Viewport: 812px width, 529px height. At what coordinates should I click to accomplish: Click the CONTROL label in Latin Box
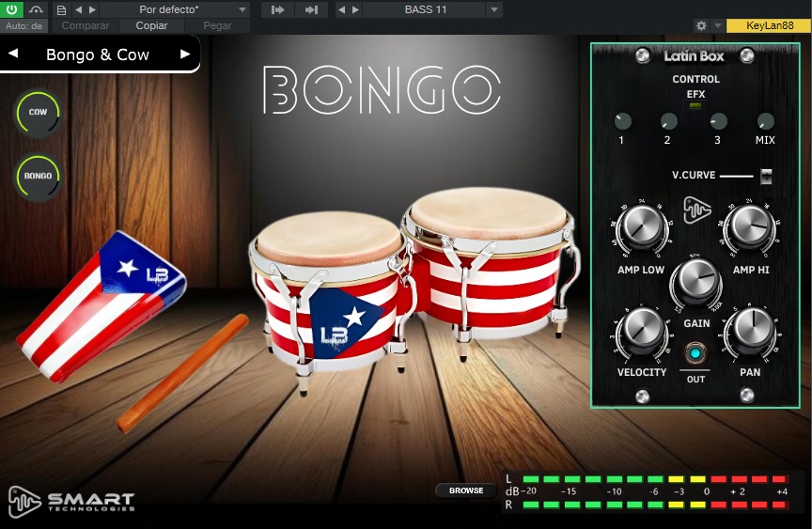coord(695,79)
